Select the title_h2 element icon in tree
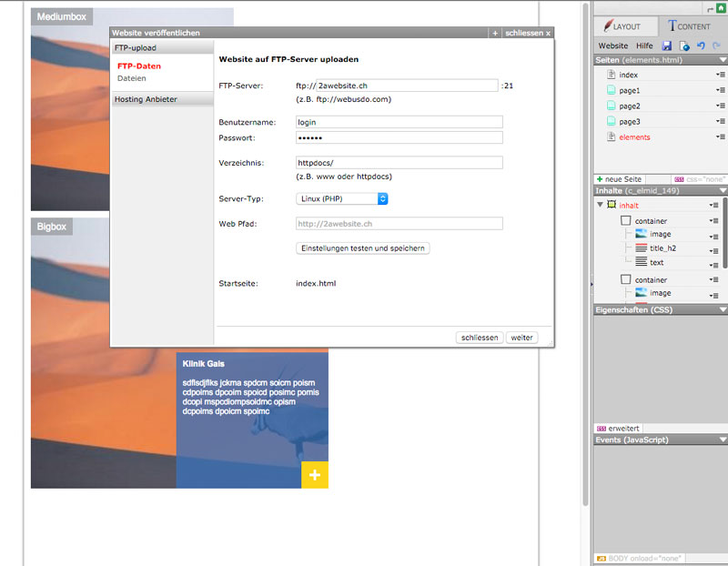 [x=641, y=248]
